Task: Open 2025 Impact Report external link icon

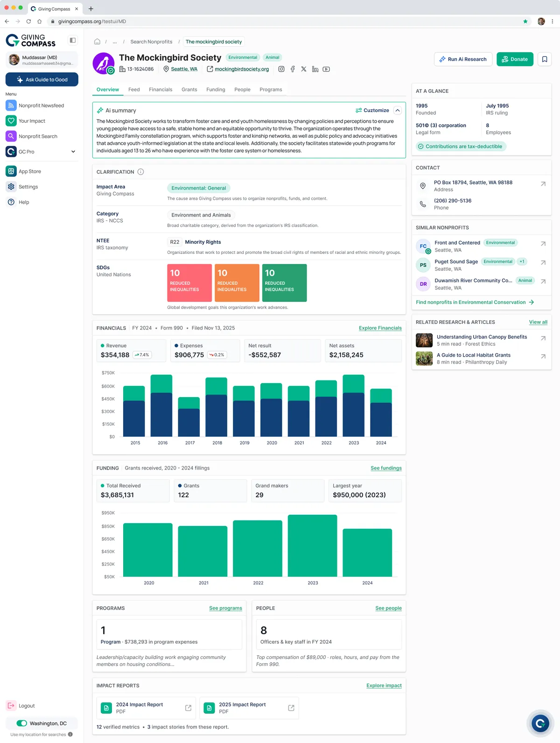Action: [291, 708]
